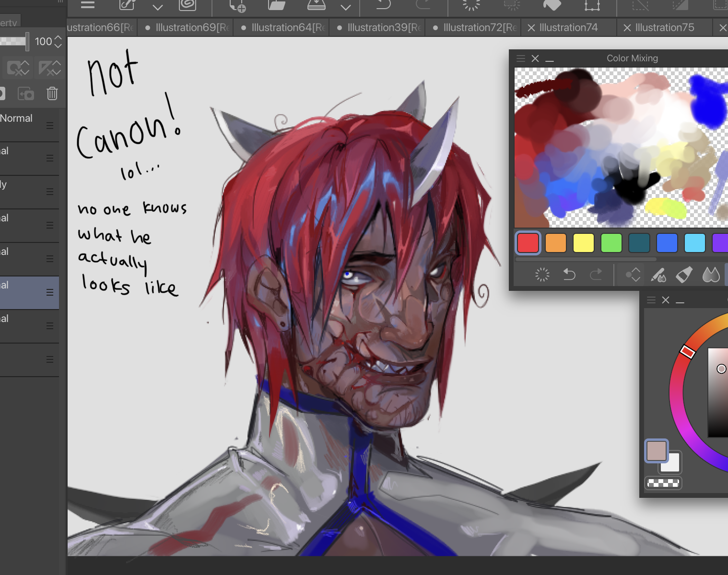Open the hamburger menu in top toolbar
Screen dimensions: 728x575
tap(87, 5)
